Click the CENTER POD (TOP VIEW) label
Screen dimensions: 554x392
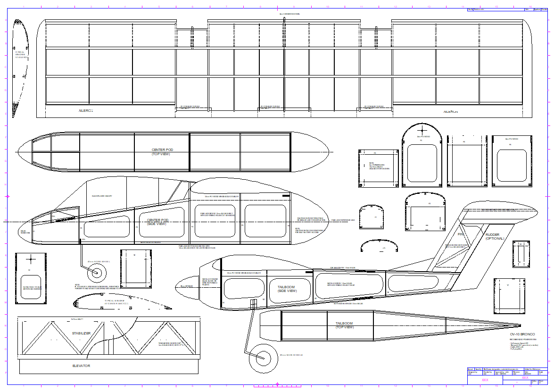coord(163,152)
